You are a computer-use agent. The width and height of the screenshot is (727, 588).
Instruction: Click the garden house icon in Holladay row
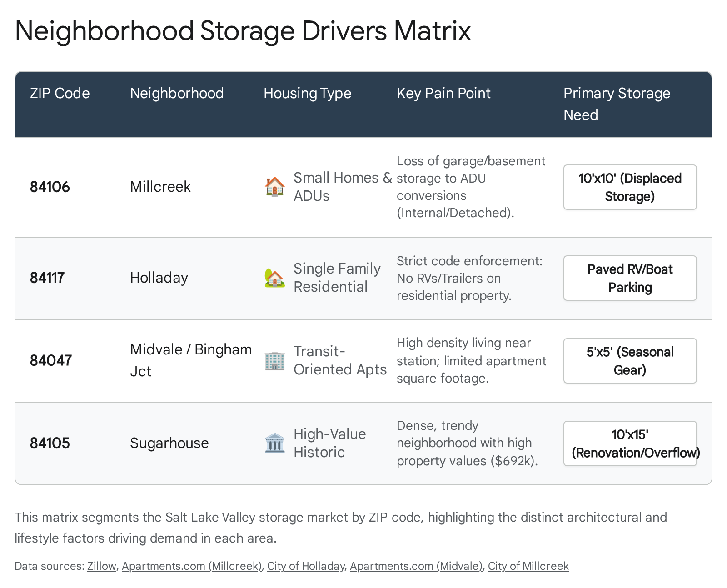(x=274, y=278)
